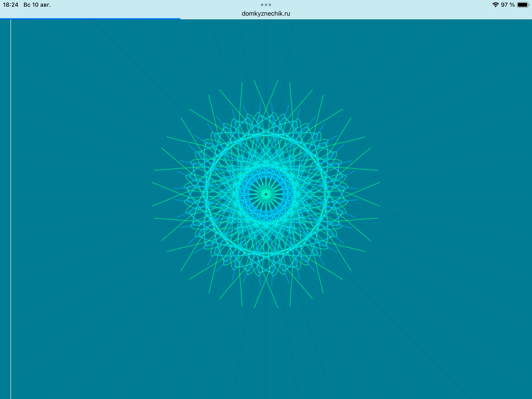Viewport: 532px width, 399px height.
Task: Tap the 18:24 clock
Action: [x=11, y=5]
